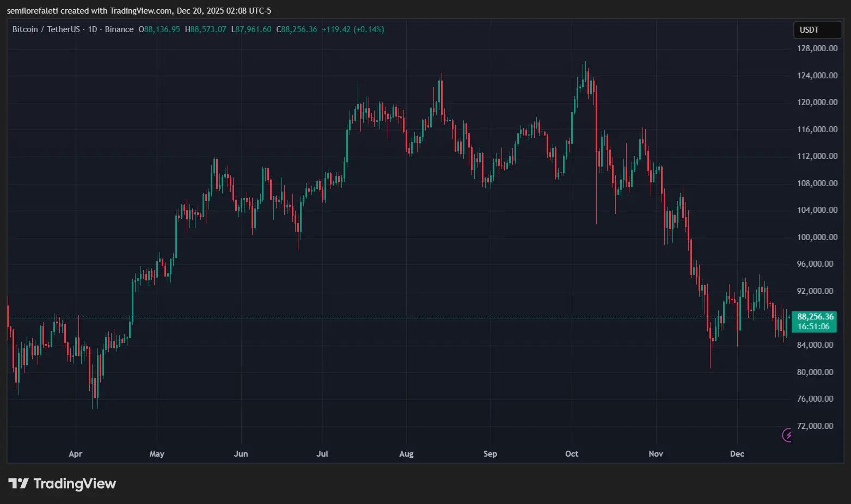Open symbol search via Bitcoin / TetherUS
The width and height of the screenshot is (851, 504).
(46, 29)
